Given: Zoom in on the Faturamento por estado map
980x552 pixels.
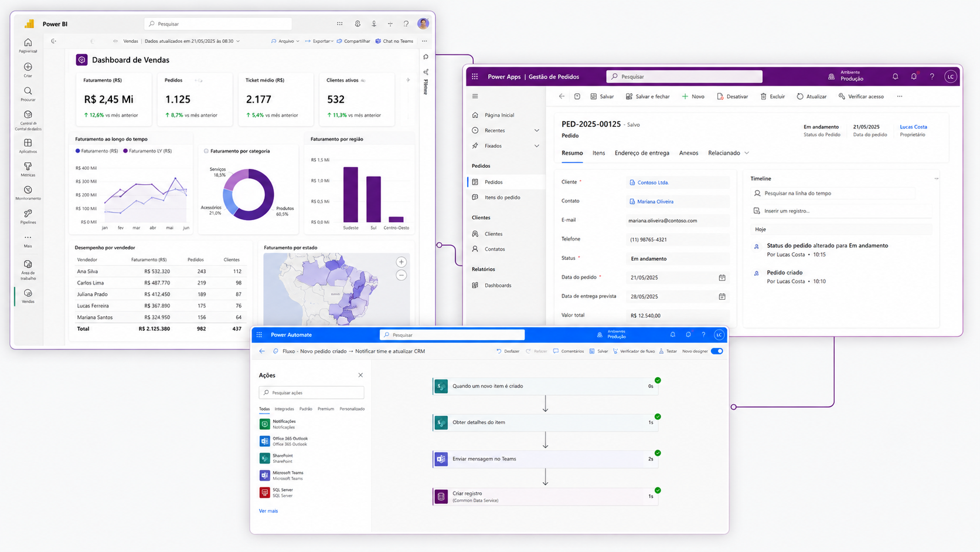Looking at the screenshot, I should pyautogui.click(x=401, y=262).
